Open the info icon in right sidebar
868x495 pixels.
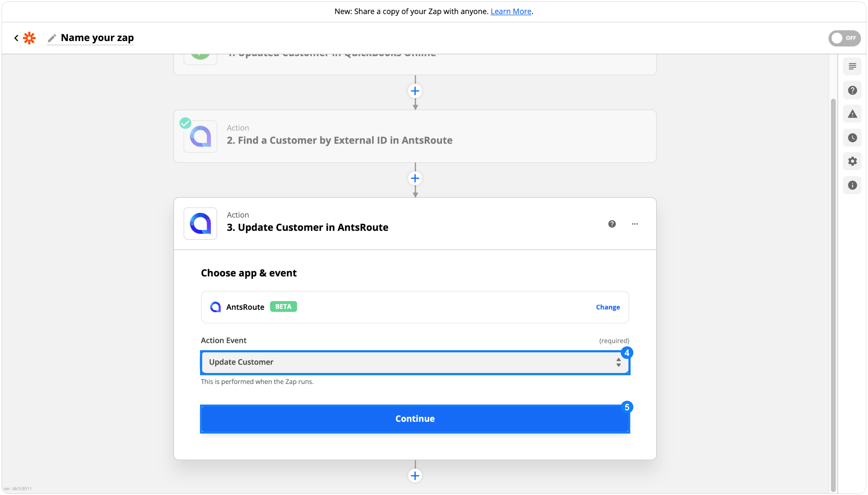tap(852, 185)
